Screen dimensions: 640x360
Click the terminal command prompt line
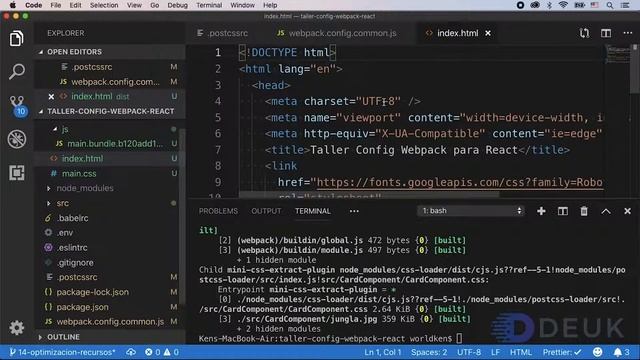(331, 338)
